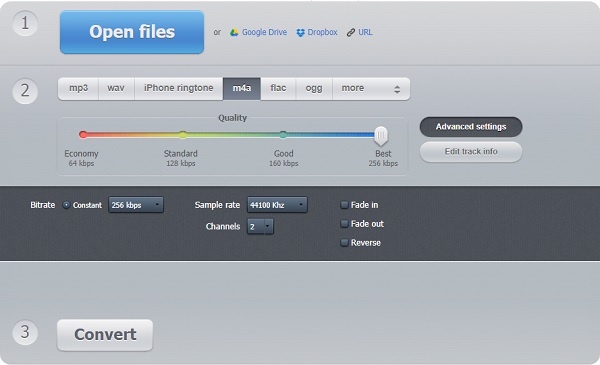Screen dimensions: 600x365
Task: Click the Google Drive logo icon
Action: (234, 33)
